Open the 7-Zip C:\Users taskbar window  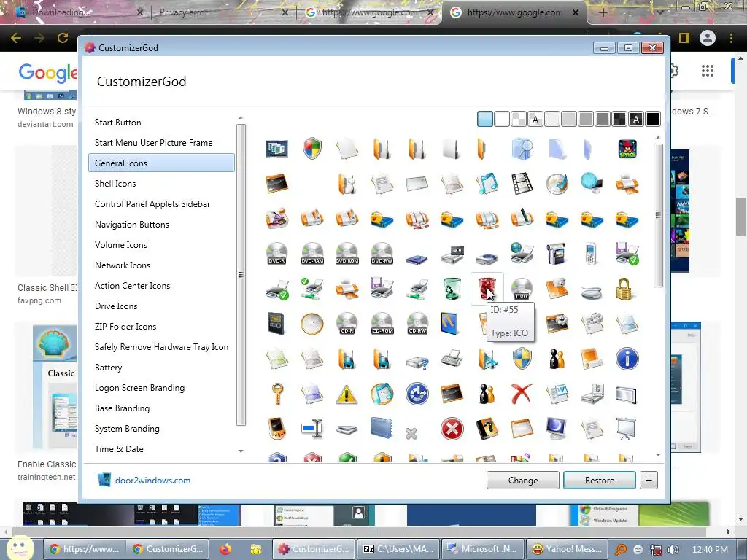398,549
